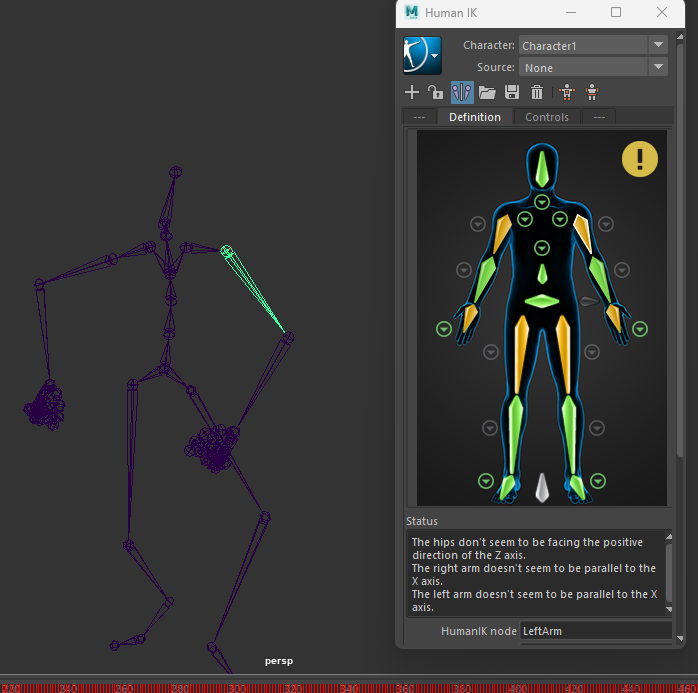Viewport: 698px width, 693px height.
Task: Select the yellow upper arm bone on figure's left arm
Action: pos(582,234)
